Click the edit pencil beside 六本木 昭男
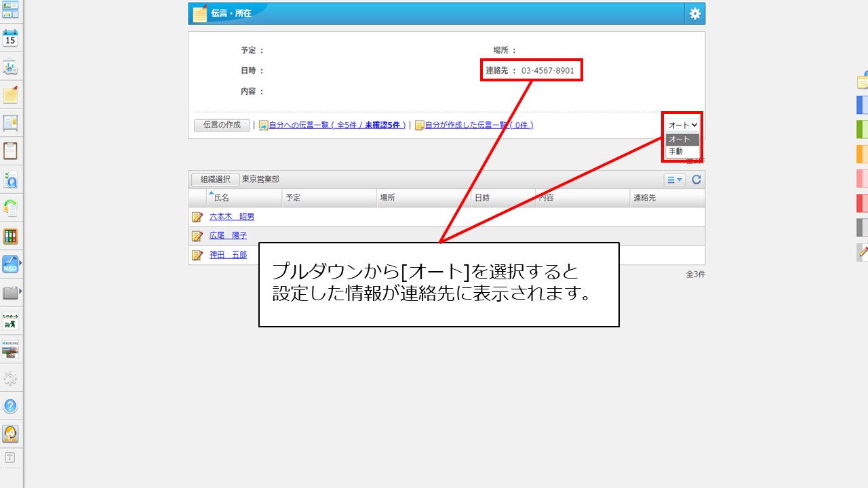 tap(197, 217)
